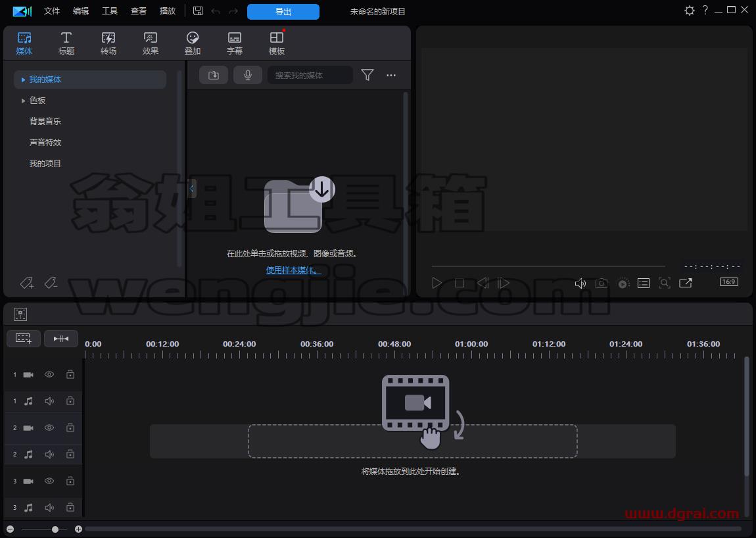The height and width of the screenshot is (538, 756).
Task: Mute audio track 1
Action: (49, 401)
